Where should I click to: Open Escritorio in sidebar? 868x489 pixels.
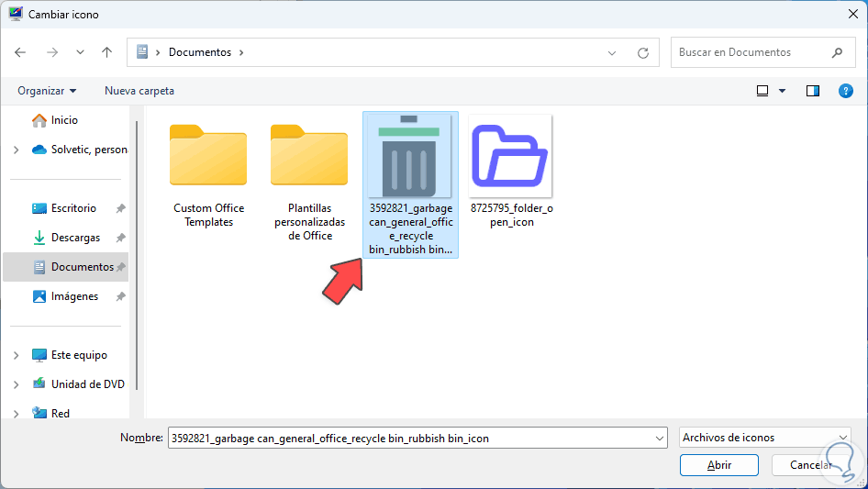(x=63, y=208)
